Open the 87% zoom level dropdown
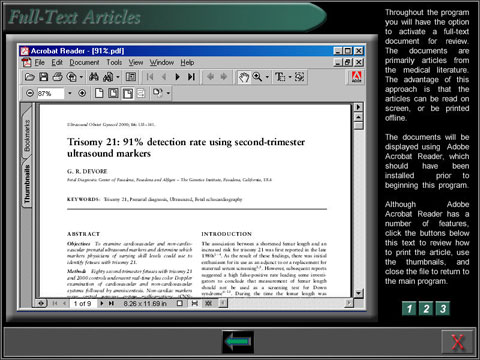Image resolution: width=480 pixels, height=360 pixels. click(x=70, y=93)
